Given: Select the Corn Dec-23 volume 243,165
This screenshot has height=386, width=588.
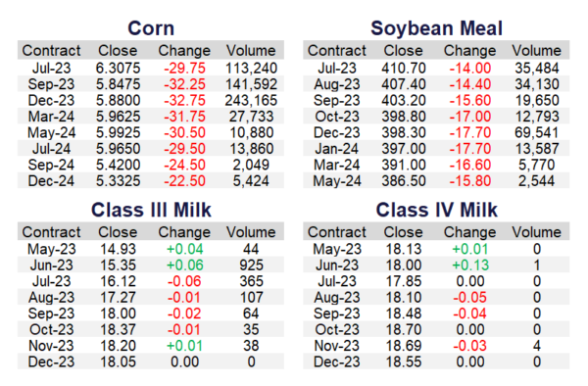Looking at the screenshot, I should coord(251,101).
